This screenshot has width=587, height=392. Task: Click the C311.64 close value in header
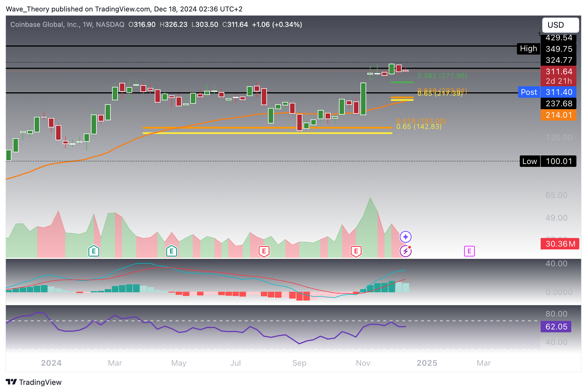pos(235,25)
